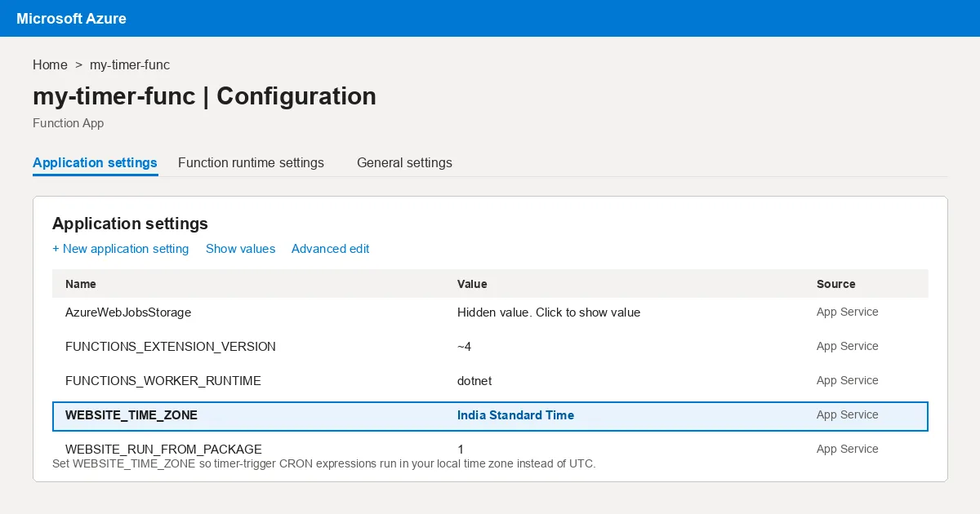Click the value 1 for WEBSITE_RUN_FROM_PACKAGE
The width and height of the screenshot is (980, 514).
pyautogui.click(x=461, y=450)
